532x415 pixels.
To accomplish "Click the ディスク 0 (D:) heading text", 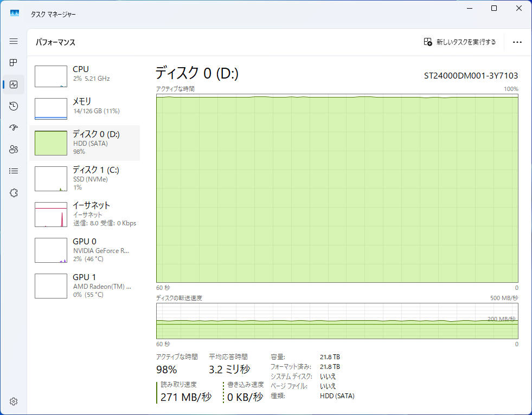I will click(197, 73).
